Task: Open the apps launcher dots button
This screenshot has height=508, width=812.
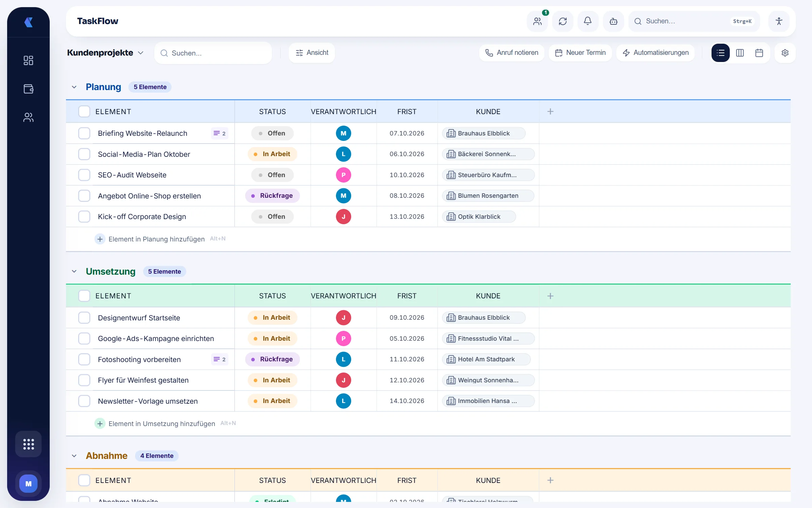Action: [x=28, y=444]
